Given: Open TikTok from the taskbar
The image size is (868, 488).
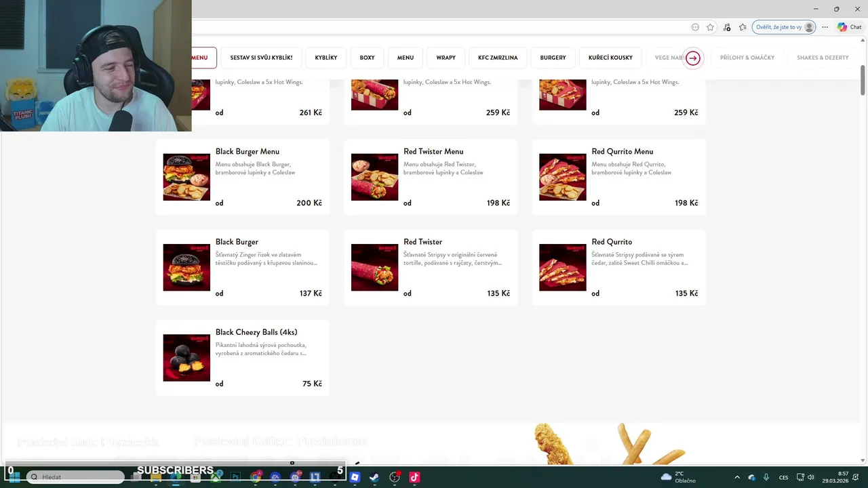Looking at the screenshot, I should 414,477.
